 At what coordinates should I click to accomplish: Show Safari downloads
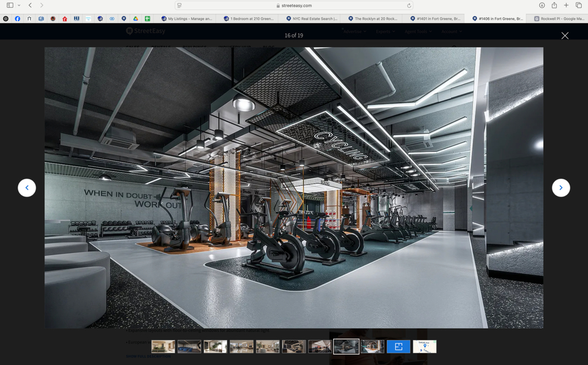542,5
